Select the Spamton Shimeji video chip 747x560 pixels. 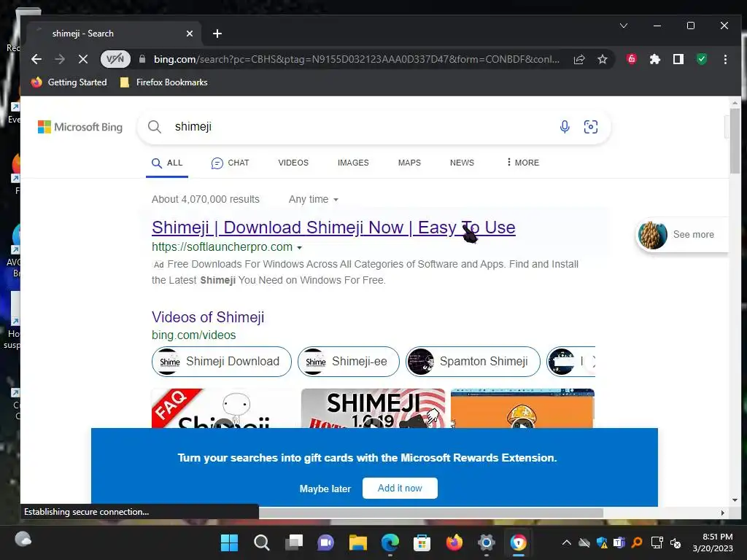point(473,362)
